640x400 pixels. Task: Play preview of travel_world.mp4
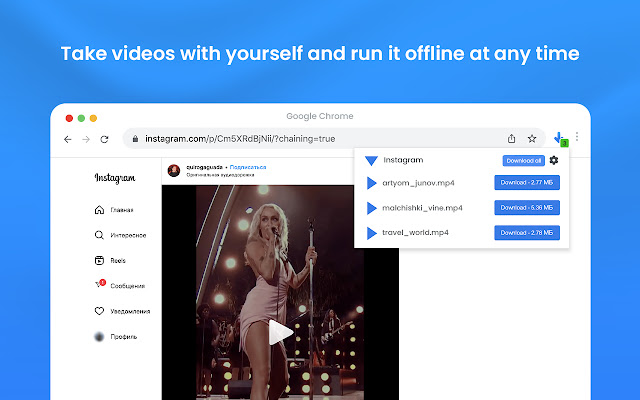click(x=371, y=233)
